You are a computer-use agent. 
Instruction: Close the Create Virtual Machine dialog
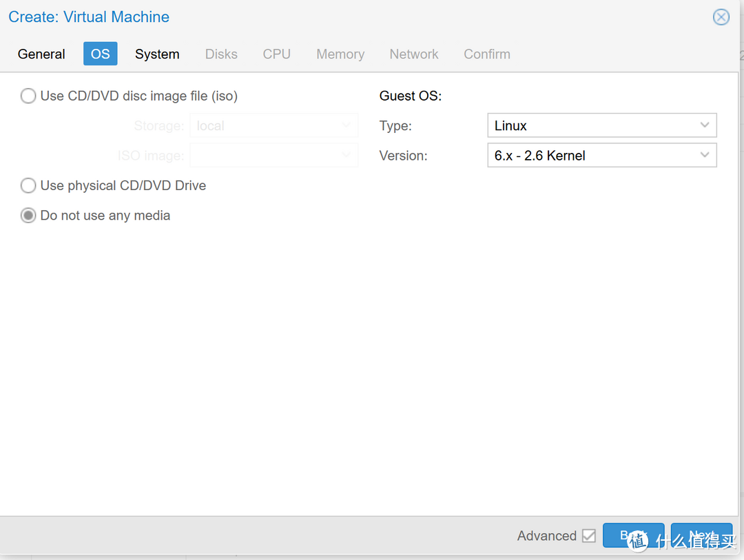pos(721,17)
